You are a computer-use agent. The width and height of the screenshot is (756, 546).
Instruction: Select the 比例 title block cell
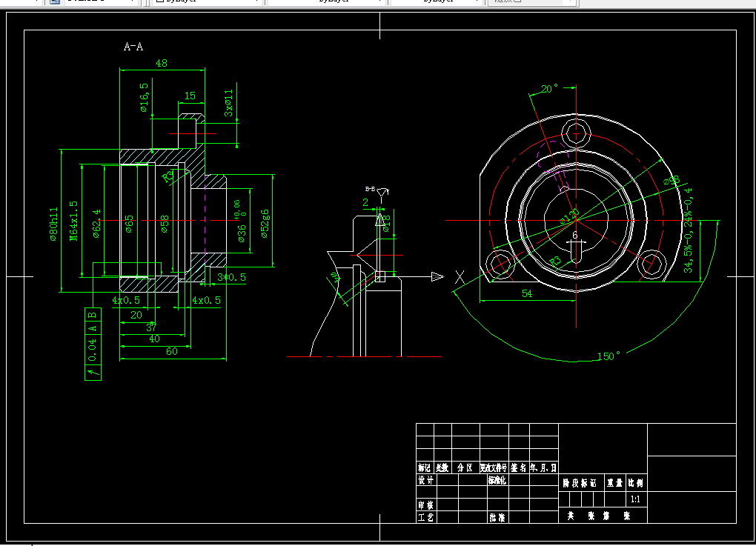click(636, 483)
